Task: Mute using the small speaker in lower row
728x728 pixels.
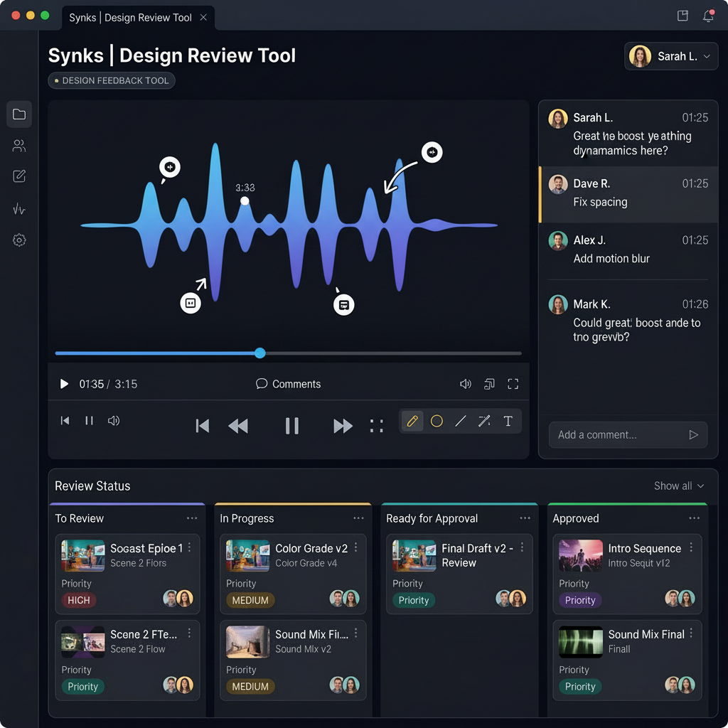Action: (x=114, y=421)
